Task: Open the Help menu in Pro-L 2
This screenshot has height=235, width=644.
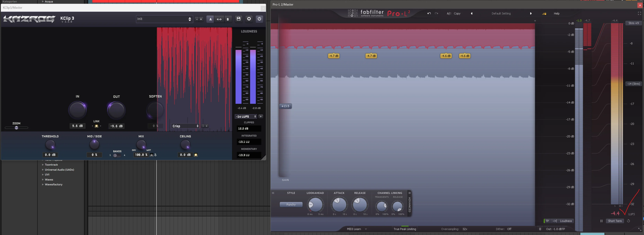Action: (557, 14)
